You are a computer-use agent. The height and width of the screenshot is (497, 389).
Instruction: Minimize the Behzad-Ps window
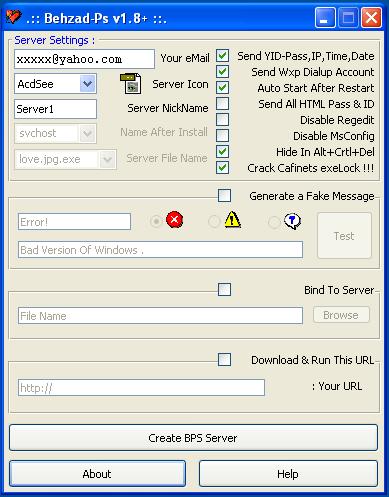pyautogui.click(x=325, y=17)
